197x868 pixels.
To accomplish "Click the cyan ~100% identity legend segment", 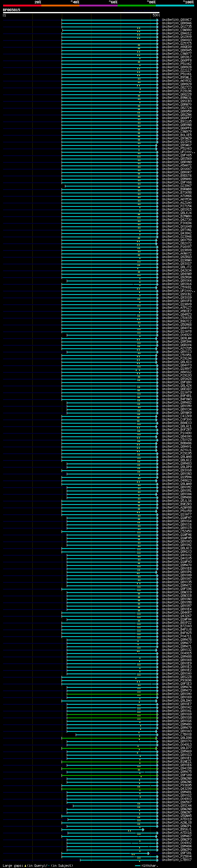I will point(175,6).
